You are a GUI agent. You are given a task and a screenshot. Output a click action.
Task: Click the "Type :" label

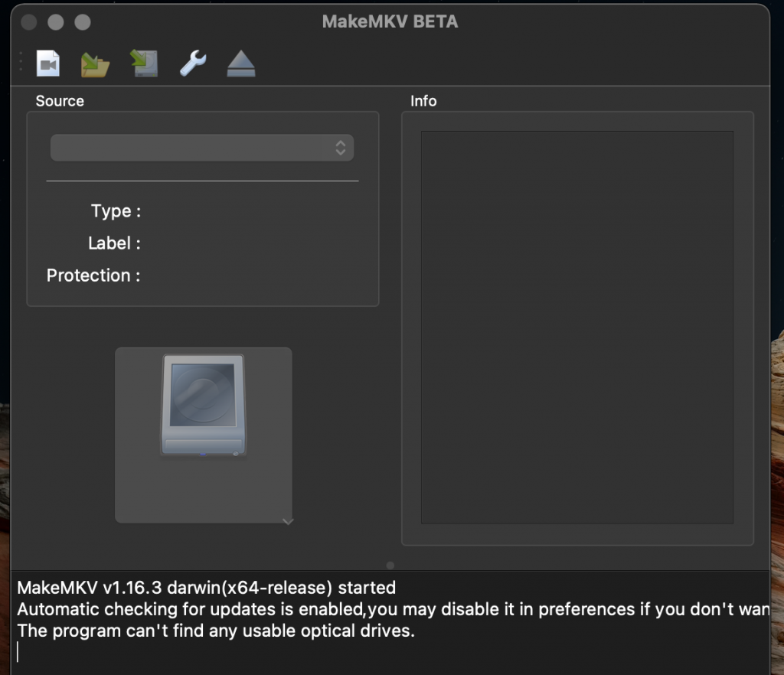pos(116,211)
